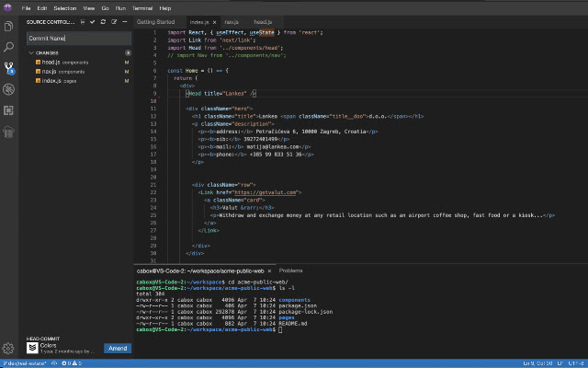Switch to the head.js editor tab

[263, 22]
